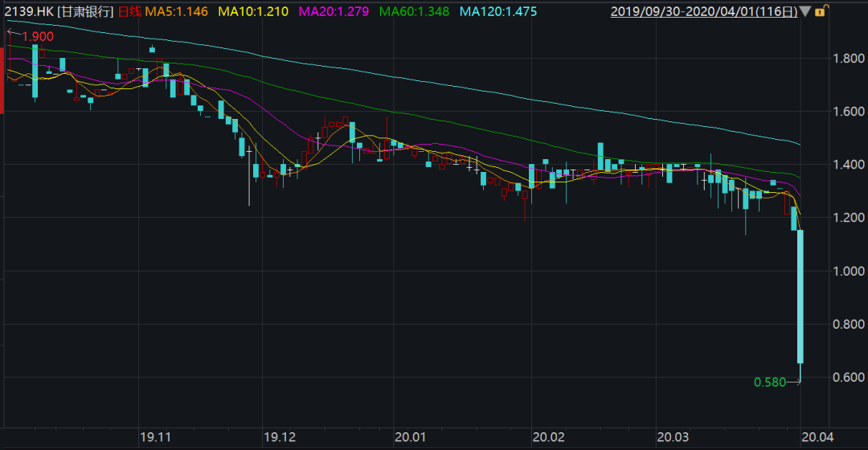Click the 1.000 price axis label
Screen dimensions: 868x450
point(849,271)
